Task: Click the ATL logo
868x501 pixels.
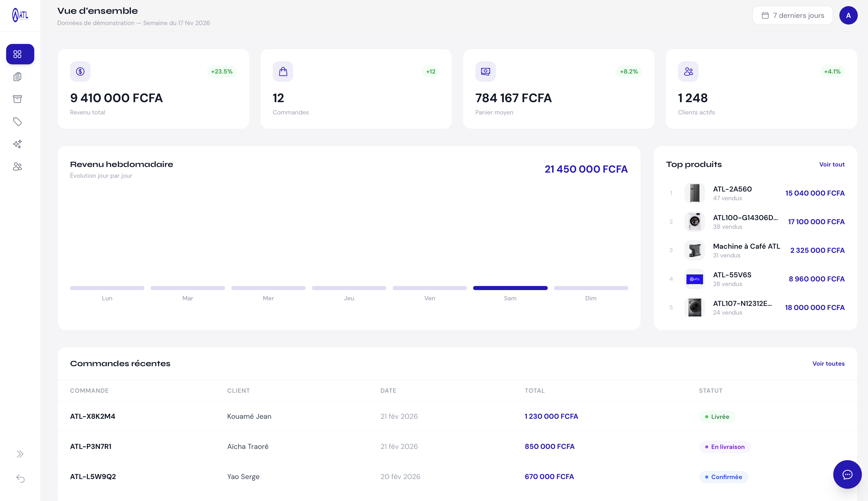Action: (20, 15)
